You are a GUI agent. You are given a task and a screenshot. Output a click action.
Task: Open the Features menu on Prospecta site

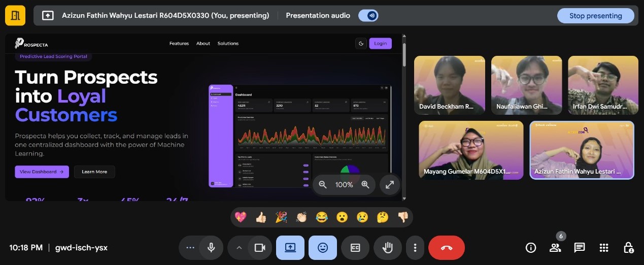coord(179,44)
